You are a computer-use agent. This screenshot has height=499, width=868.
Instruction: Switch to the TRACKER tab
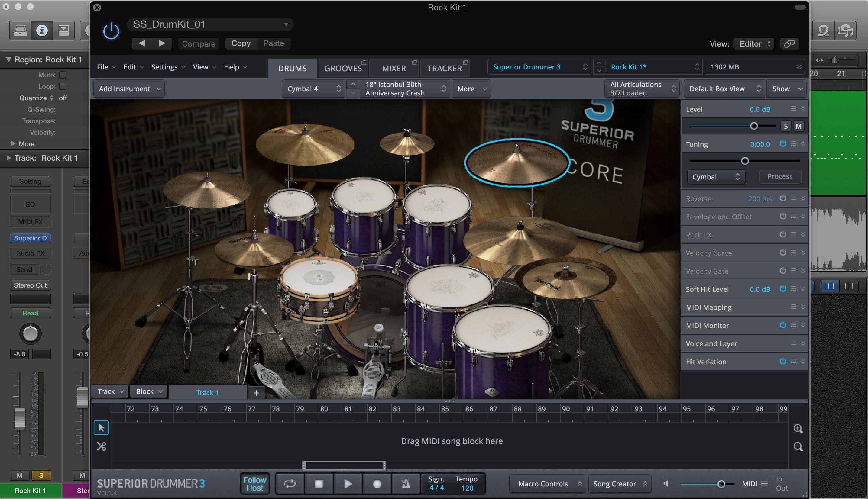[x=444, y=68]
